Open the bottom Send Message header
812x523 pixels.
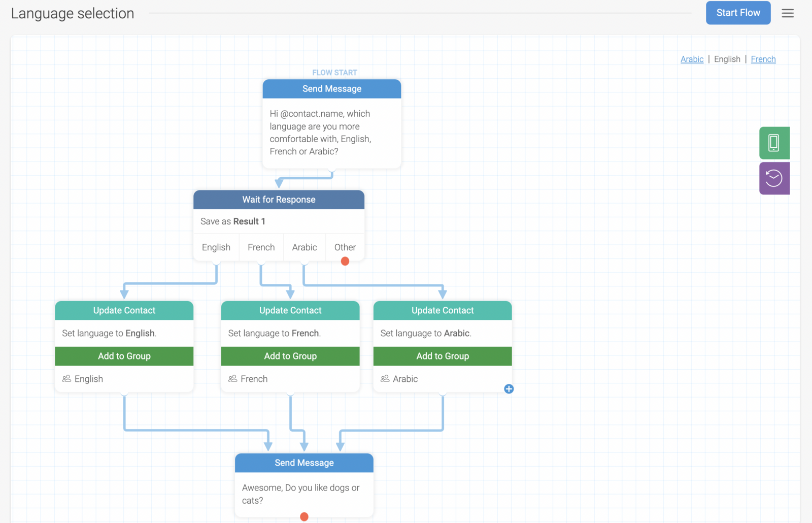tap(304, 463)
